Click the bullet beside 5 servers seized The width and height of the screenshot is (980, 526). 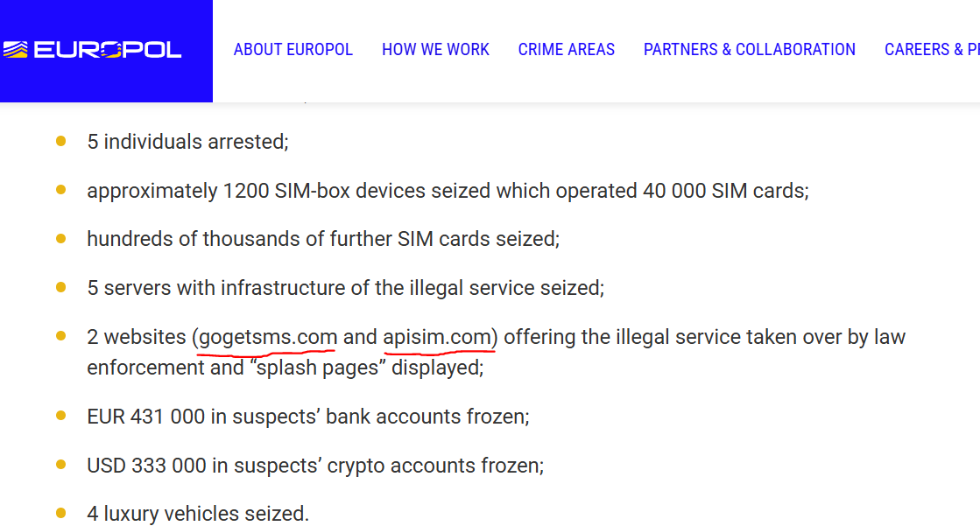[60, 287]
